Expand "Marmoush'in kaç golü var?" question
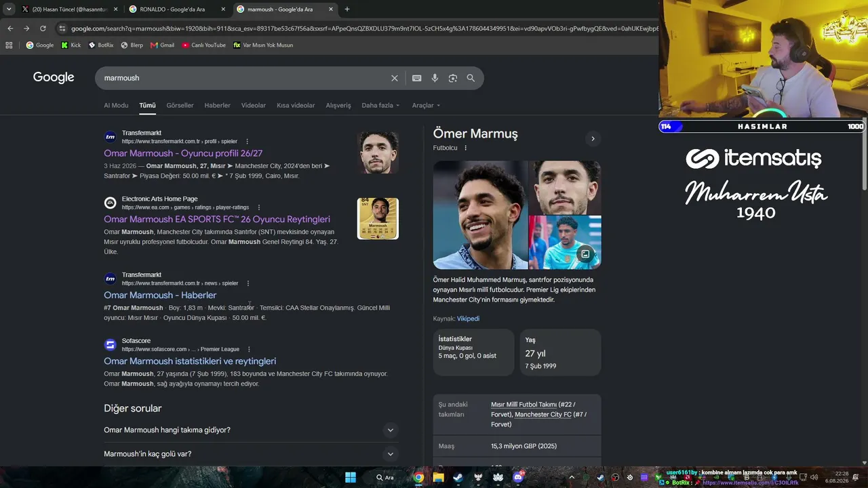This screenshot has width=868, height=488. click(251, 454)
